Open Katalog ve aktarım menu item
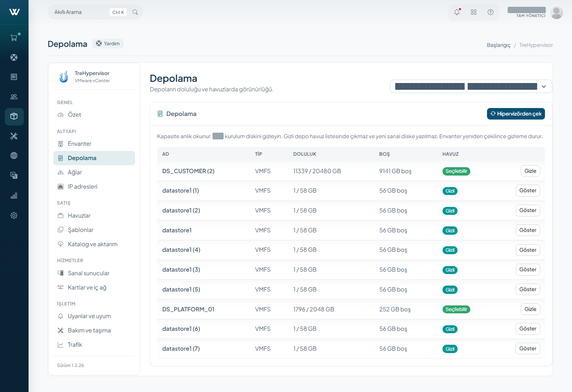 [x=94, y=244]
